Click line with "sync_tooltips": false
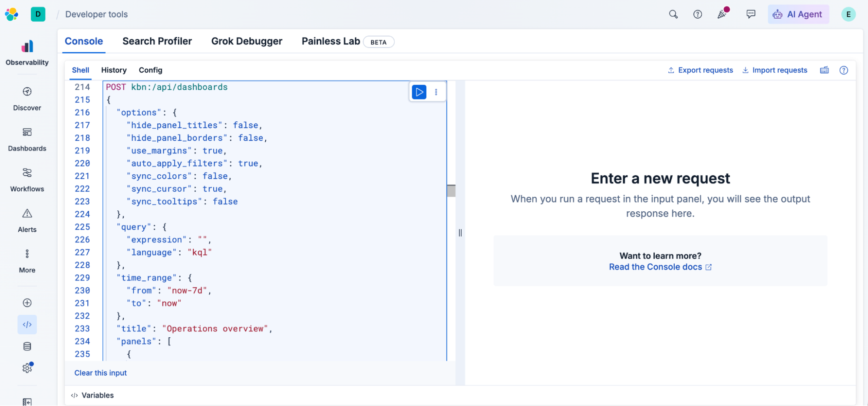This screenshot has height=406, width=868. click(x=182, y=202)
